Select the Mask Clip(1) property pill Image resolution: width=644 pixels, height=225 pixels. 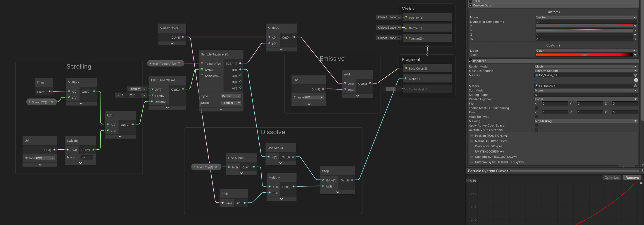coord(206,167)
